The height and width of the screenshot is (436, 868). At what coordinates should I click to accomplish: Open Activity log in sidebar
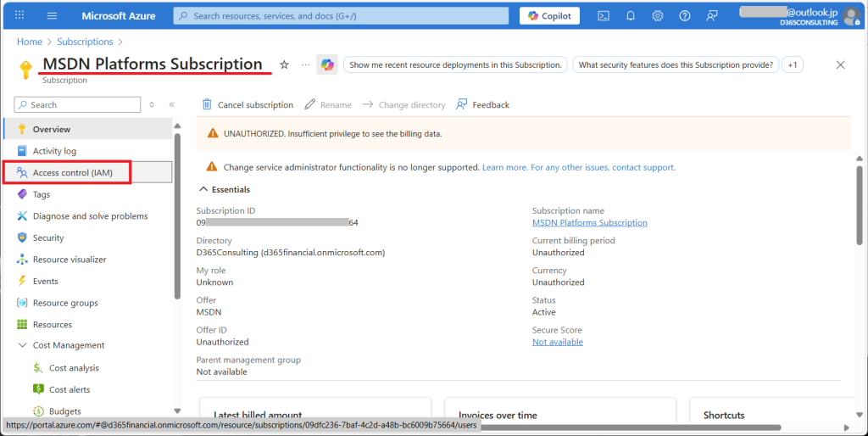coord(54,151)
